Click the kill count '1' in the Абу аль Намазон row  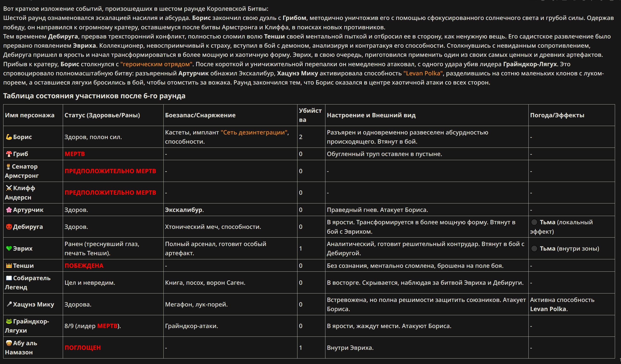[301, 348]
